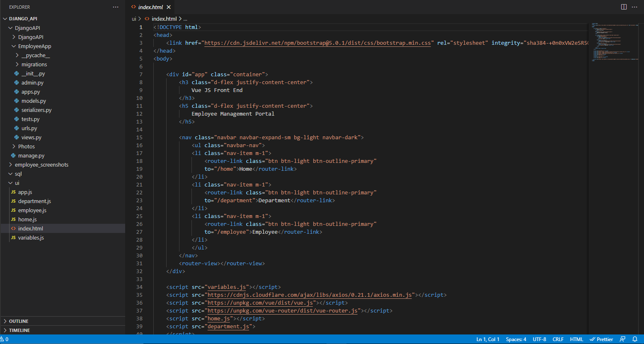Follow the bootstrap.min.css CDN link
This screenshot has height=344, width=644.
tap(317, 43)
